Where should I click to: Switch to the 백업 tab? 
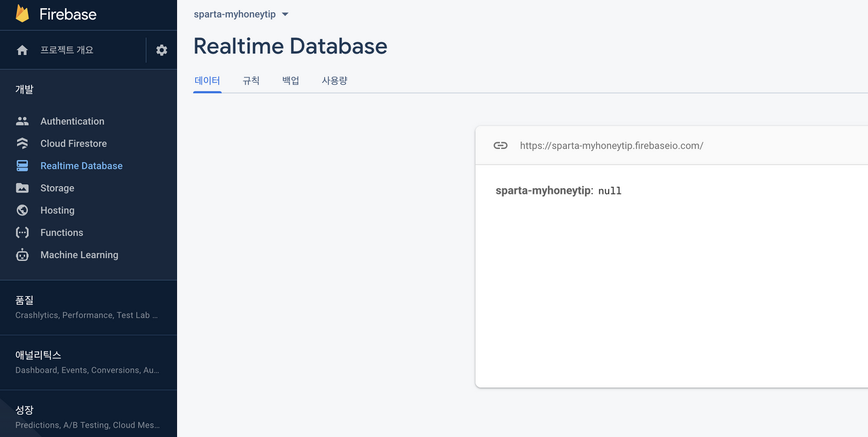(x=291, y=81)
